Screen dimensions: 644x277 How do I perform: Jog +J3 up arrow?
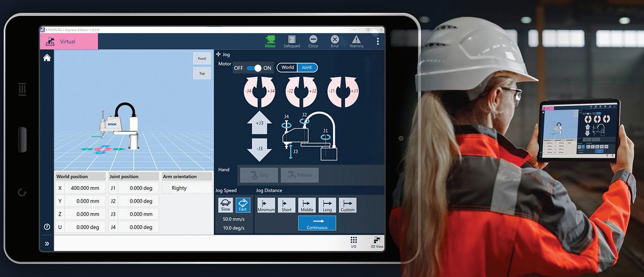260,123
